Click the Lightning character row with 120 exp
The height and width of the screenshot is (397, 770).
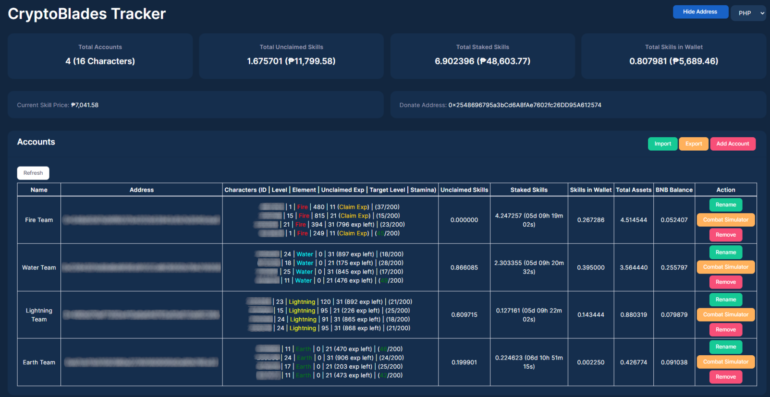[330, 302]
